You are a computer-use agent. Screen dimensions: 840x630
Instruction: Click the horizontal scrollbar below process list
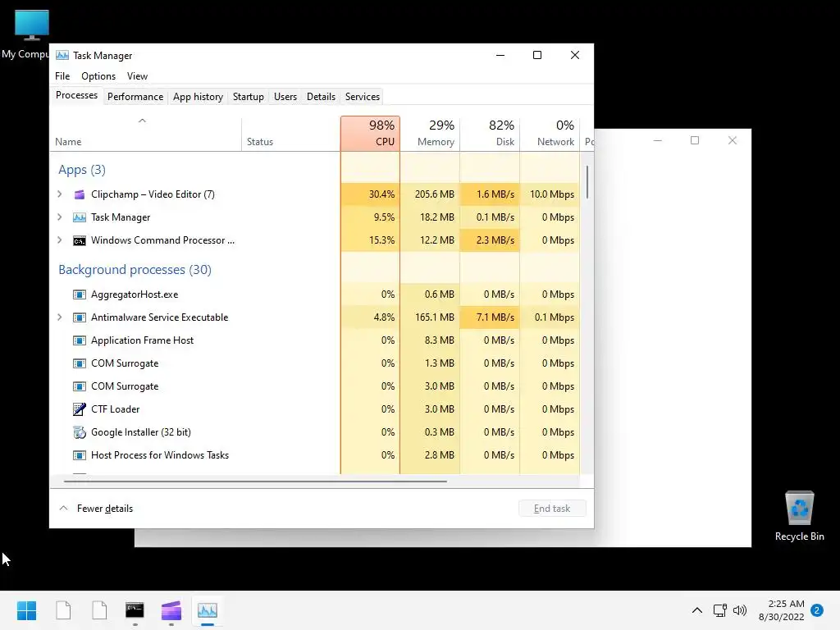coord(255,482)
